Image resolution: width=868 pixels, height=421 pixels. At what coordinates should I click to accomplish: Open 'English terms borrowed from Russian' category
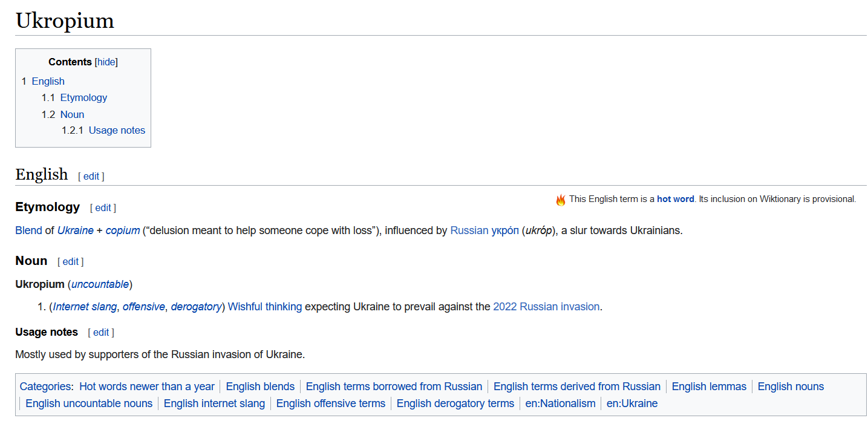point(394,387)
